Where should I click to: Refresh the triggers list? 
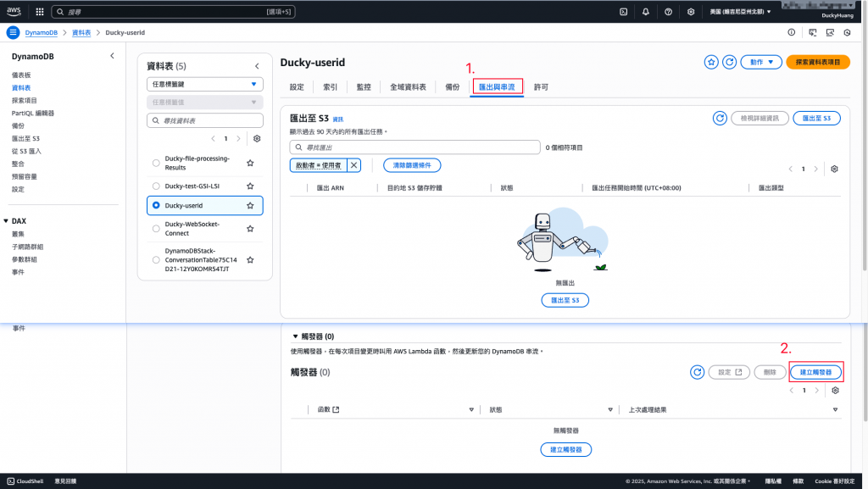[x=698, y=372]
